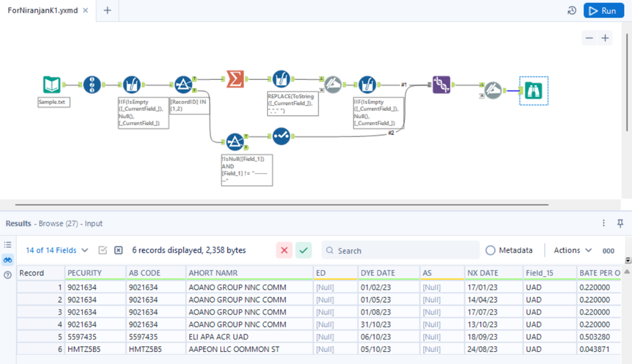Click the canvas vertical scrollbar
This screenshot has width=632, height=364.
(x=627, y=83)
